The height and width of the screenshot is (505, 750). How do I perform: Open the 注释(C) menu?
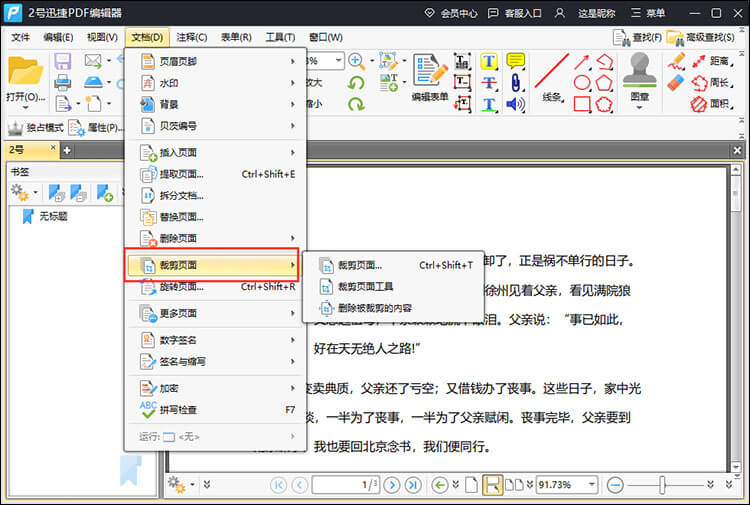pyautogui.click(x=191, y=37)
